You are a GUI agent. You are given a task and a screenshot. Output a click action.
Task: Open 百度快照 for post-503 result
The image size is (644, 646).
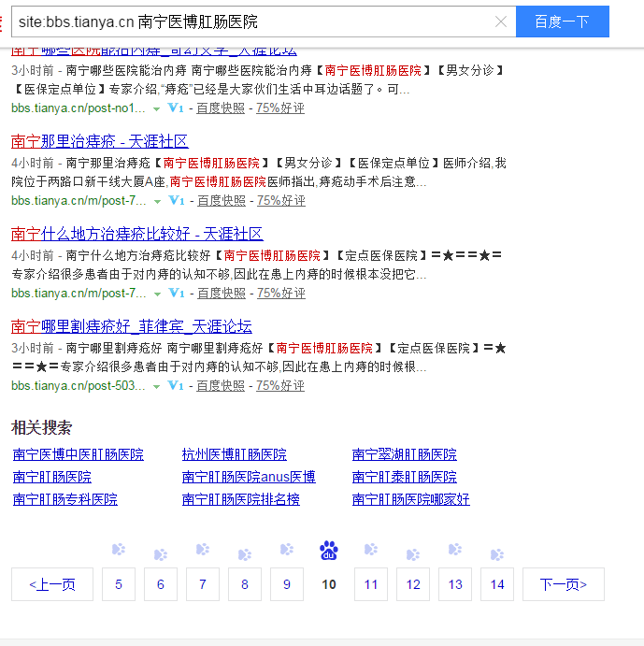221,385
